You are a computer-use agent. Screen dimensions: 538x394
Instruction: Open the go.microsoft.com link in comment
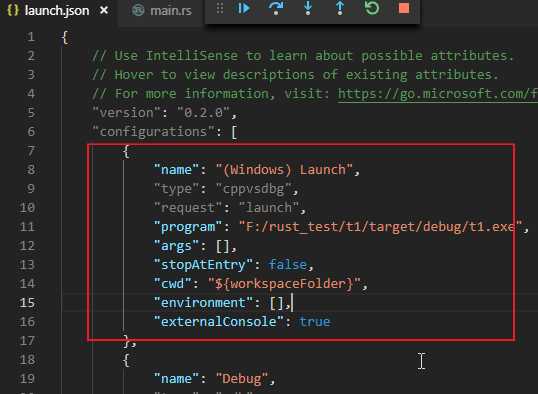tap(437, 94)
